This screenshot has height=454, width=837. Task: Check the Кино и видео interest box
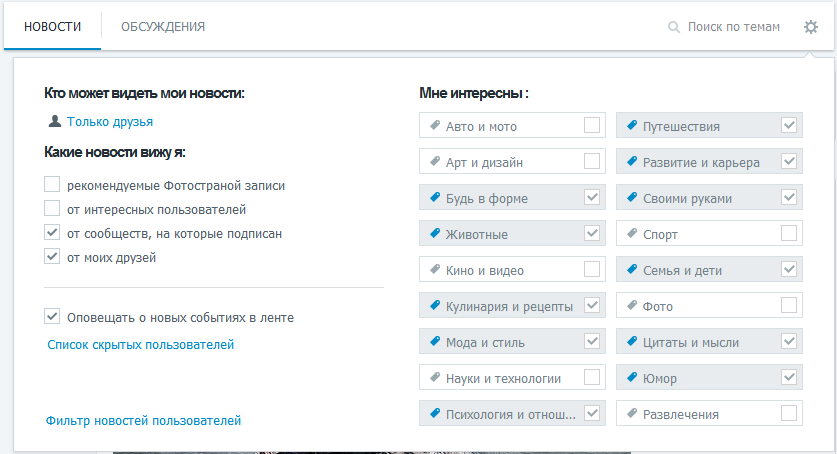(591, 269)
